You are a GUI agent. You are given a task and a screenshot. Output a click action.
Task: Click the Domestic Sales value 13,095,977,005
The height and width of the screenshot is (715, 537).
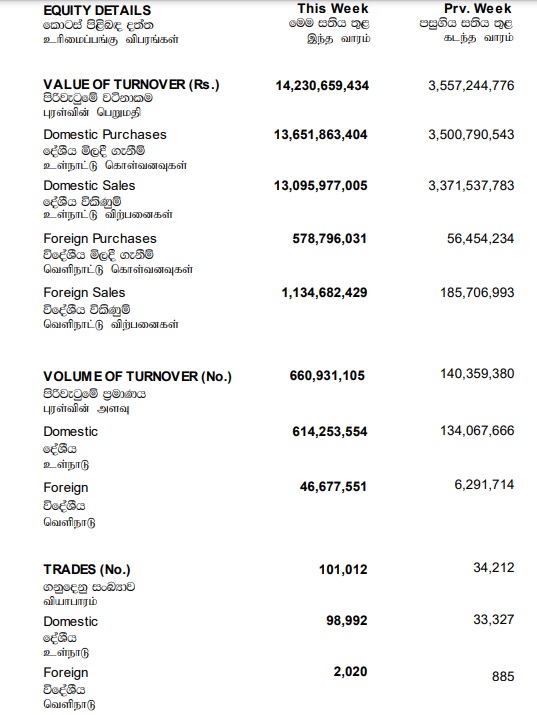tap(320, 186)
